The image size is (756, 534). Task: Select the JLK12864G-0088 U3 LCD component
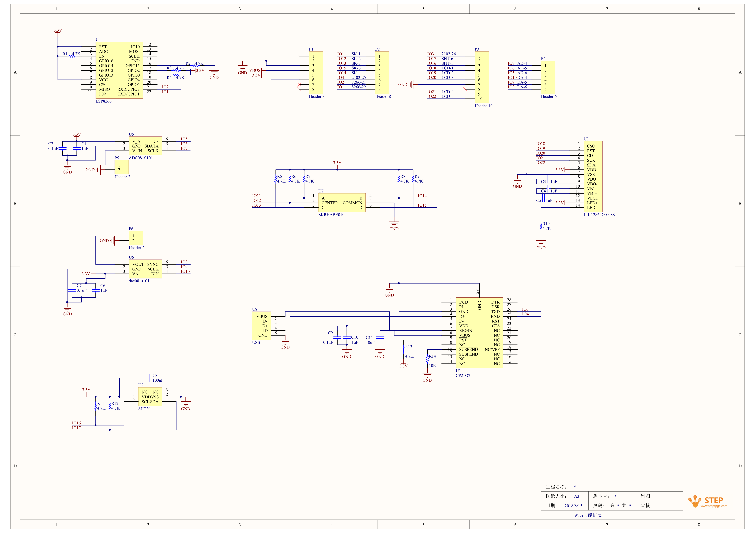[x=593, y=177]
